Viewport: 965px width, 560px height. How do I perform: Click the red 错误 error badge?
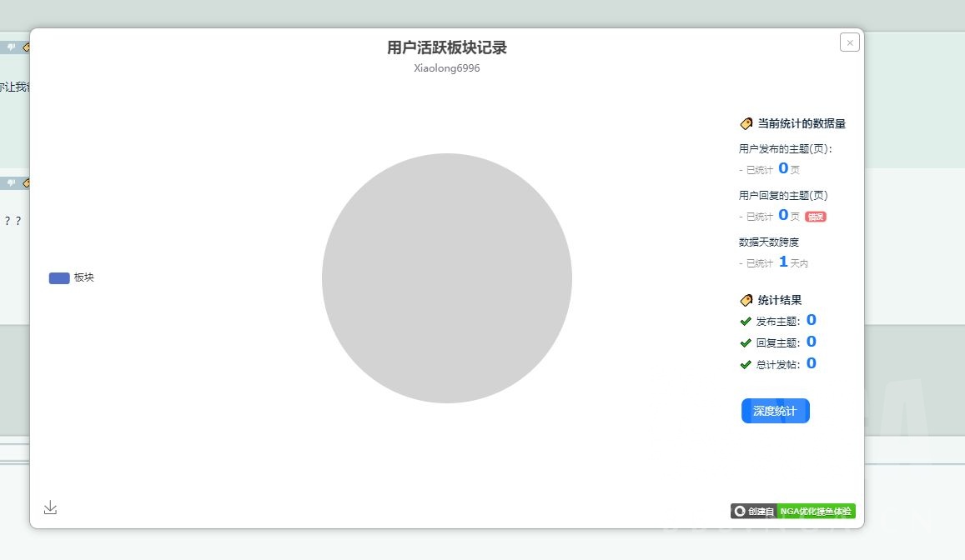[x=815, y=217]
